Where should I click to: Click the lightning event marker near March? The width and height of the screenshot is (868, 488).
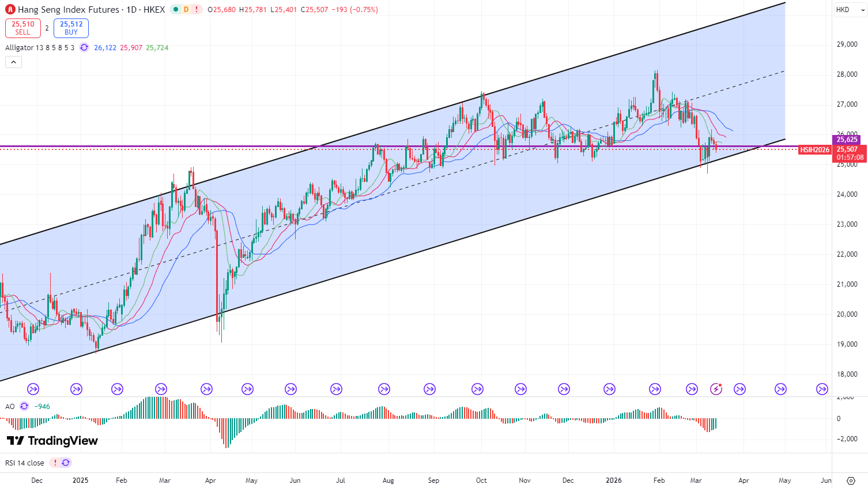pyautogui.click(x=716, y=389)
